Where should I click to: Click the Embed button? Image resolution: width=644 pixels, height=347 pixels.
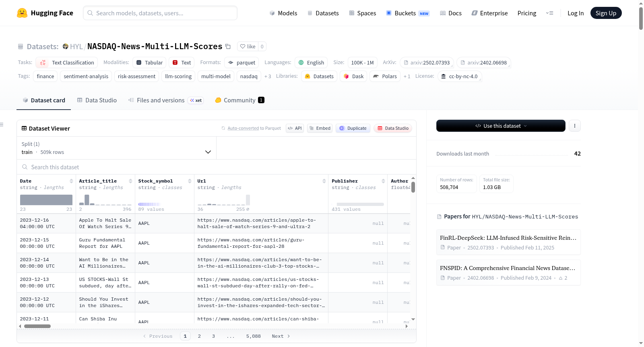320,128
